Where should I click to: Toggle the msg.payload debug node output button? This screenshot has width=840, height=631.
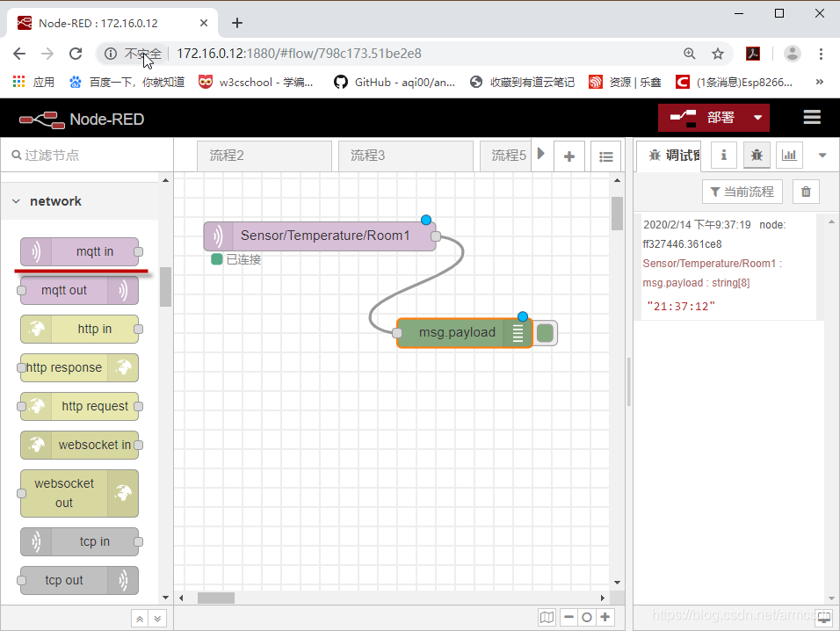point(545,333)
